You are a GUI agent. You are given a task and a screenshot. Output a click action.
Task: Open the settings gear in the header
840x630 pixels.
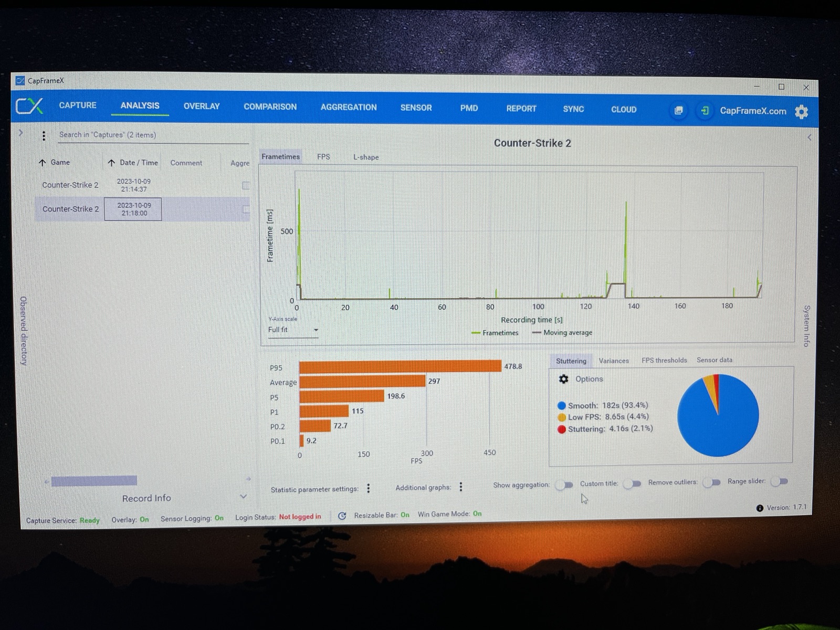point(802,111)
